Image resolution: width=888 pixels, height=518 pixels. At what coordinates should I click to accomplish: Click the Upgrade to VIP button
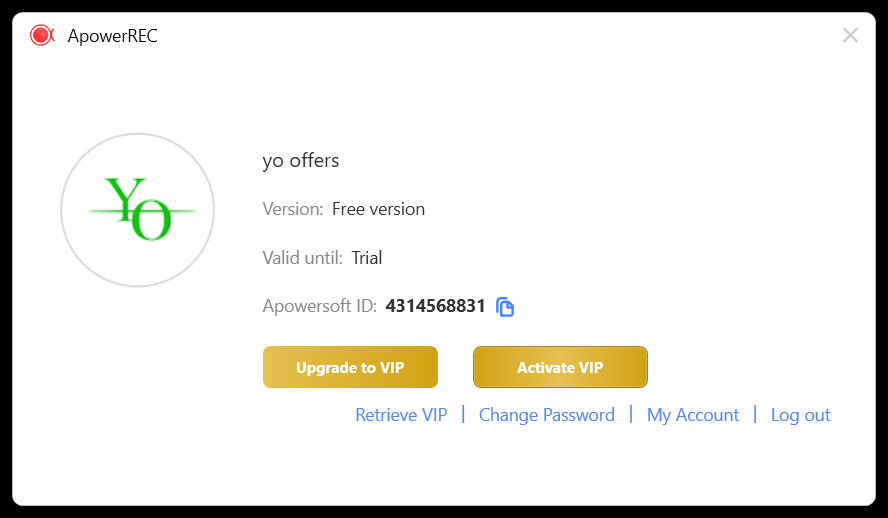click(x=350, y=367)
